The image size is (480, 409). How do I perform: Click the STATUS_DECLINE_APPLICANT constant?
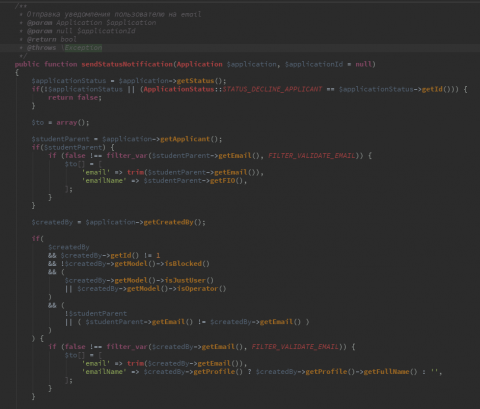click(272, 89)
